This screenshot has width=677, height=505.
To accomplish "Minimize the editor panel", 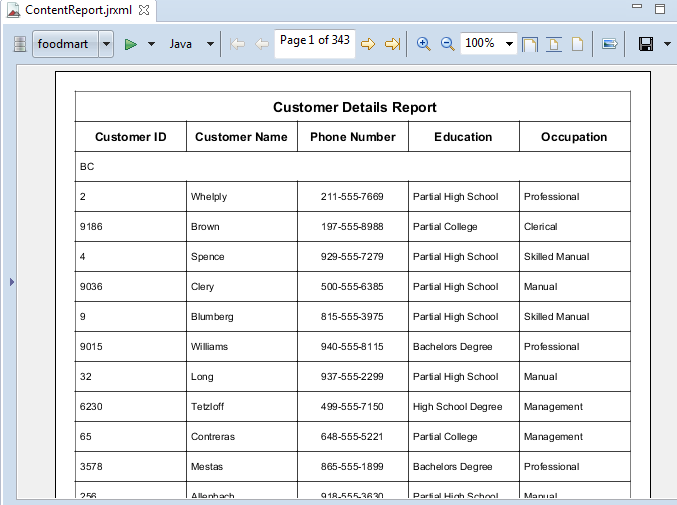I will coord(637,6).
